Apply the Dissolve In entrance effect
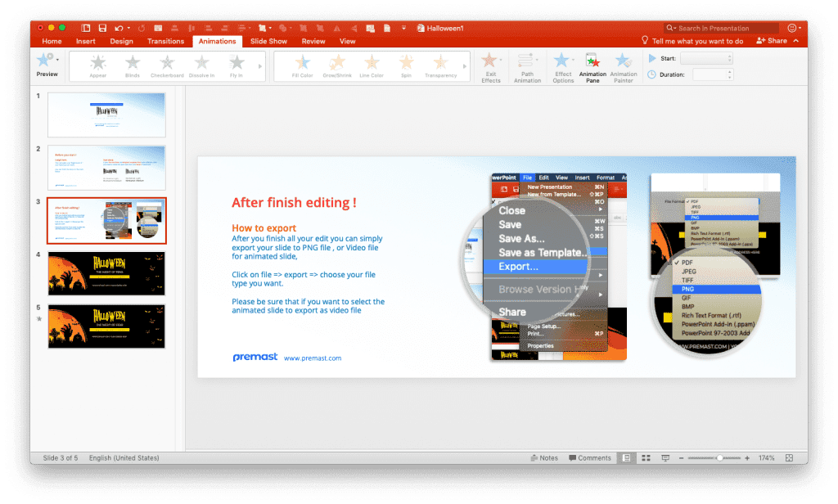Image resolution: width=838 pixels, height=504 pixels. pos(201,66)
